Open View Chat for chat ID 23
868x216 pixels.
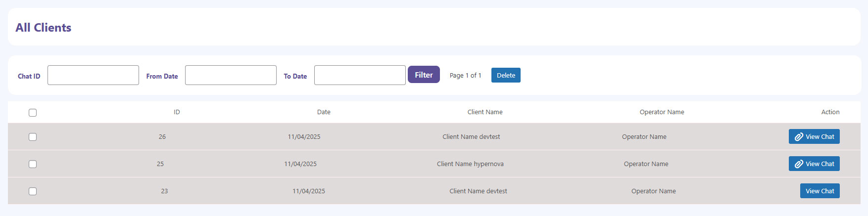coord(820,191)
